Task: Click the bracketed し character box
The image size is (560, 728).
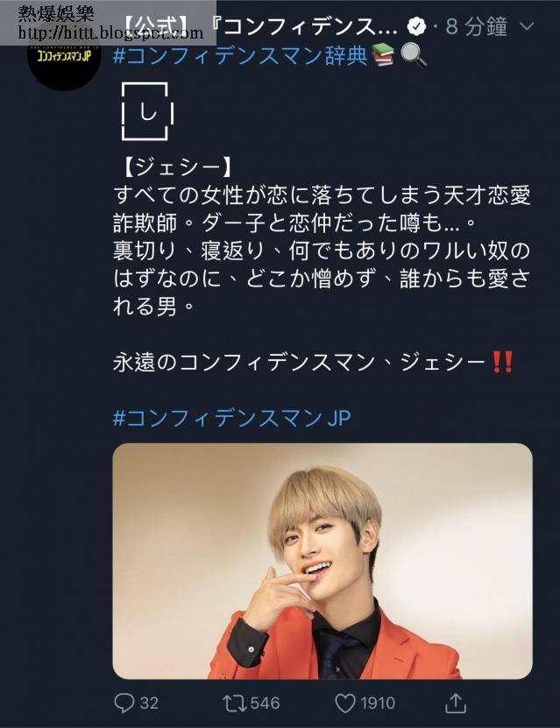Action: [147, 111]
